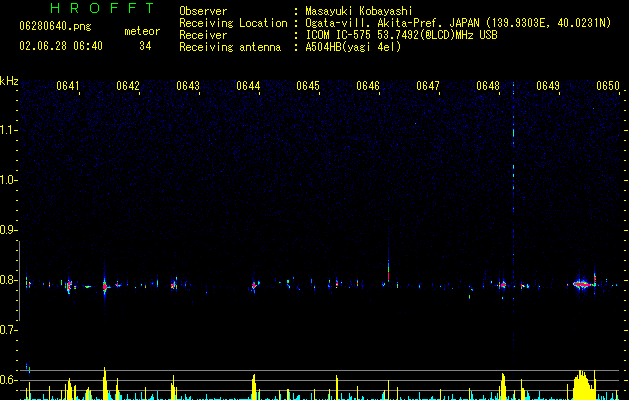This screenshot has width=629, height=400.
Task: Click the A504HB(yagi 4el) antenna text
Action: (353, 47)
